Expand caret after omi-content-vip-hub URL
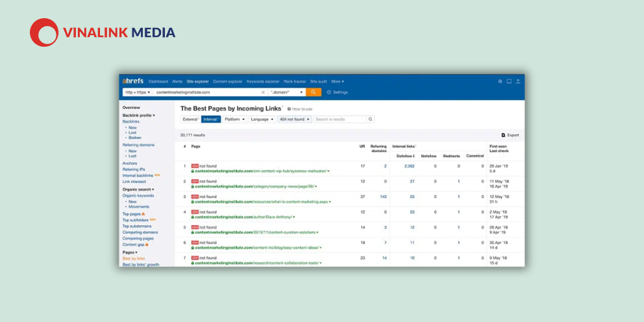644x322 pixels. point(328,171)
